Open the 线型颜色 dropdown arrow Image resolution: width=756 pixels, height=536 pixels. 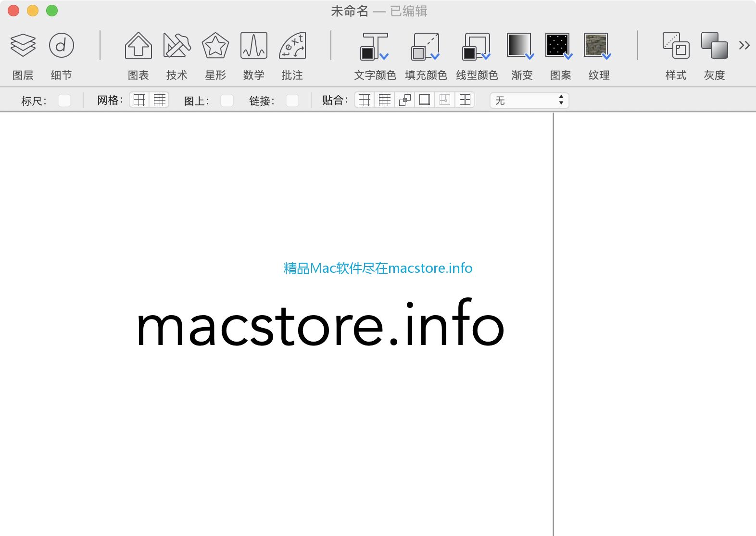point(486,56)
